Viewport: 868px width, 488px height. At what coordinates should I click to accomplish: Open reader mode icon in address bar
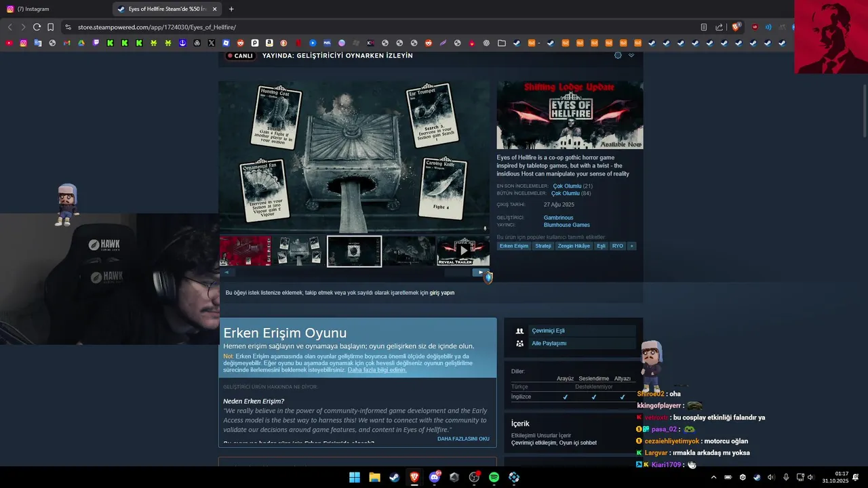click(x=703, y=27)
